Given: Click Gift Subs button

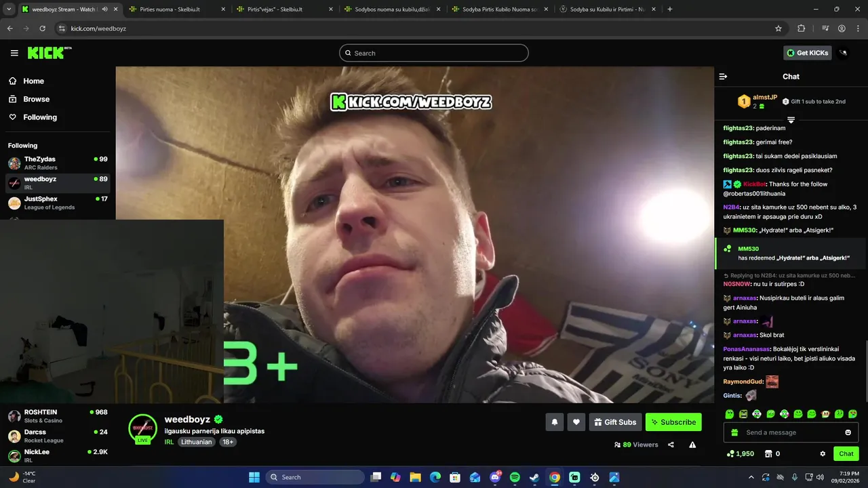Looking at the screenshot, I should [x=615, y=422].
